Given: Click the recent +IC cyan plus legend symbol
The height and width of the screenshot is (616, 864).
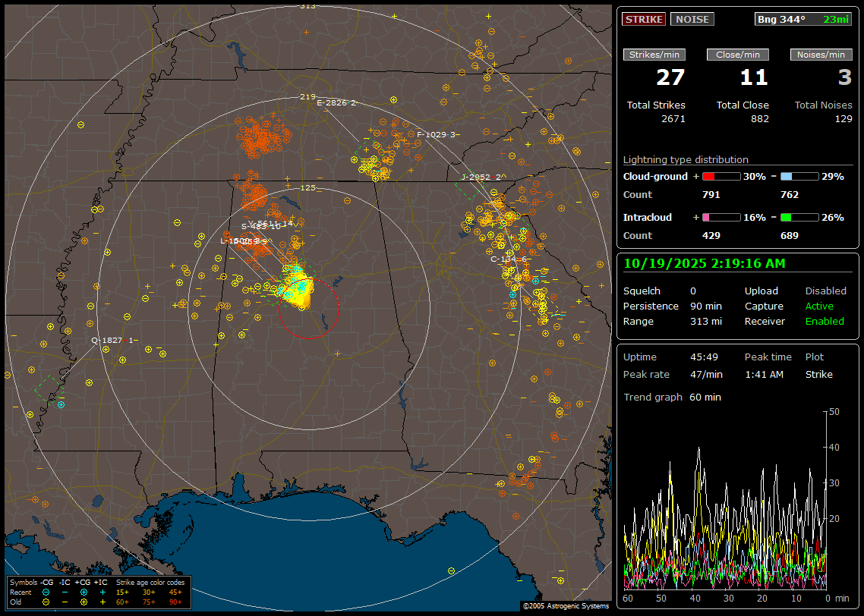Looking at the screenshot, I should [102, 592].
